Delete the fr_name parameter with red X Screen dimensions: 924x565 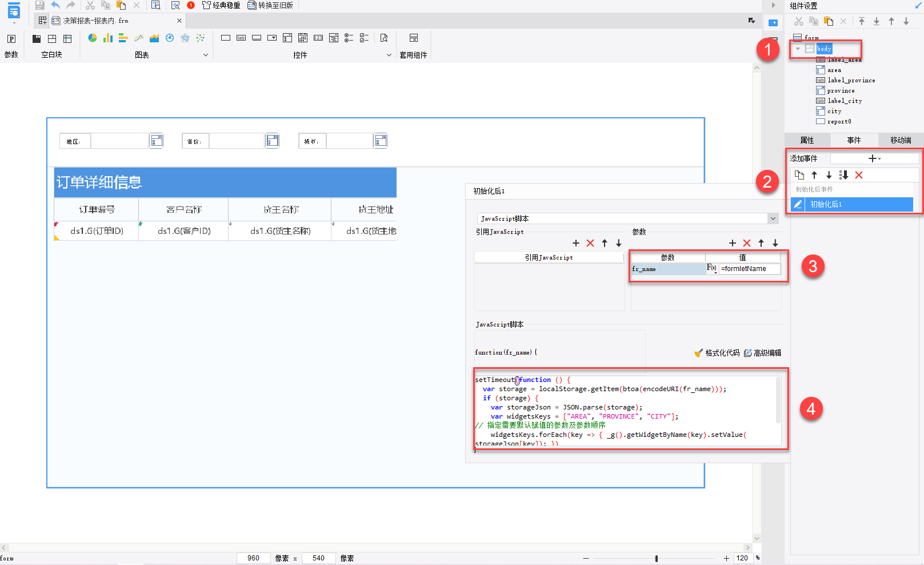click(747, 243)
